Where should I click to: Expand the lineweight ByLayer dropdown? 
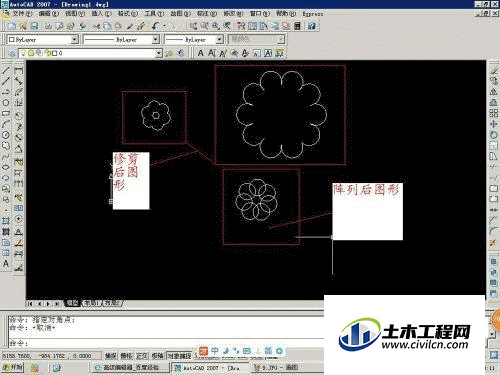coord(219,39)
